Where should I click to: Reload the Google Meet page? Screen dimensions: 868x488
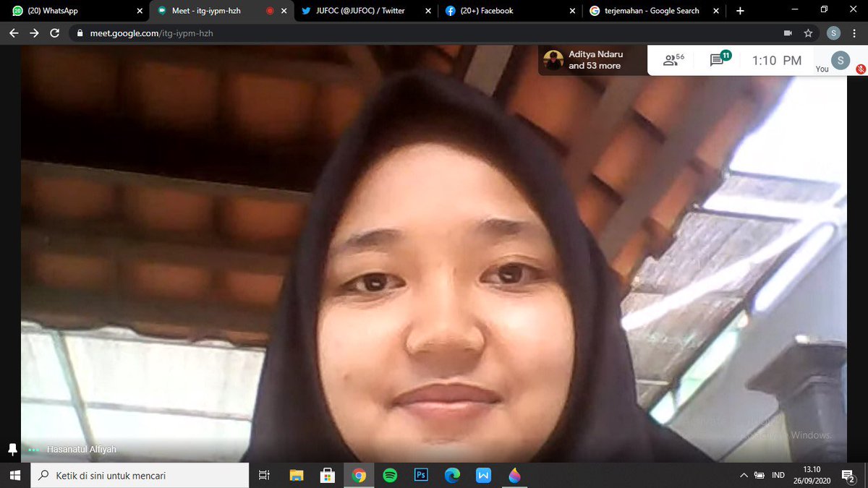click(x=54, y=33)
